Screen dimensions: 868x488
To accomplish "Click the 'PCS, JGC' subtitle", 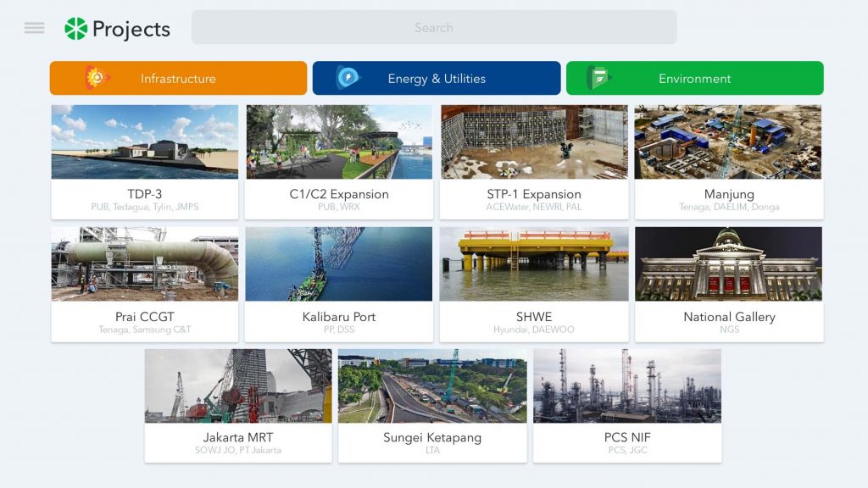I will click(627, 451).
